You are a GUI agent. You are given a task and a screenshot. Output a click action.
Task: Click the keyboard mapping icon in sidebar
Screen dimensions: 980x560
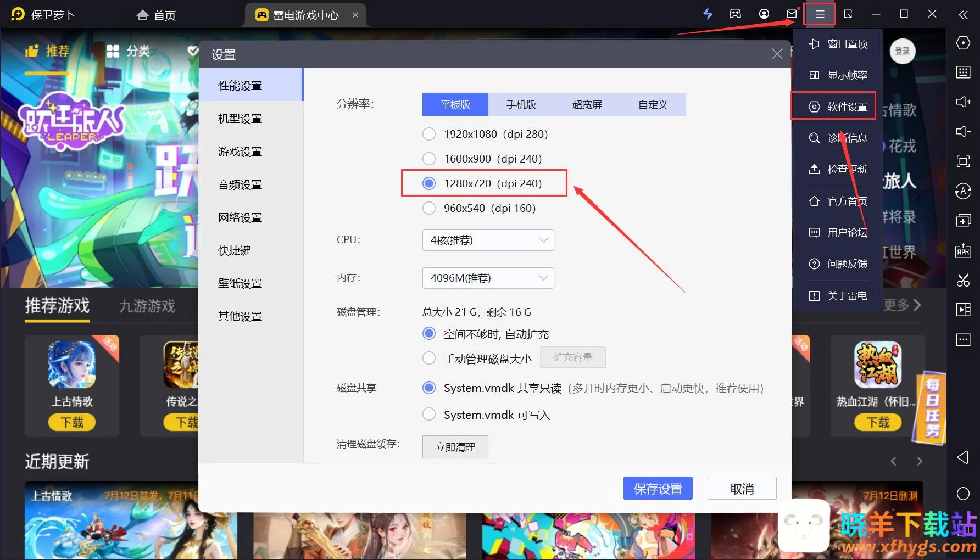pos(963,72)
